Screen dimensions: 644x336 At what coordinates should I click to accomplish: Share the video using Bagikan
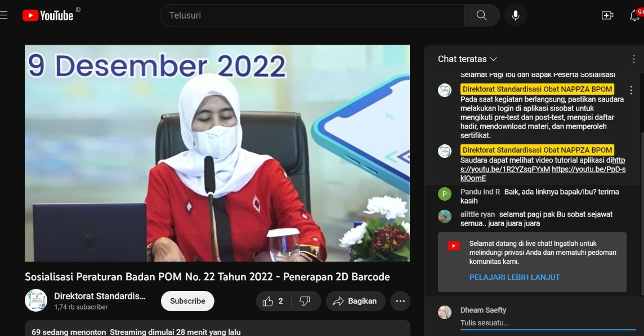click(355, 301)
